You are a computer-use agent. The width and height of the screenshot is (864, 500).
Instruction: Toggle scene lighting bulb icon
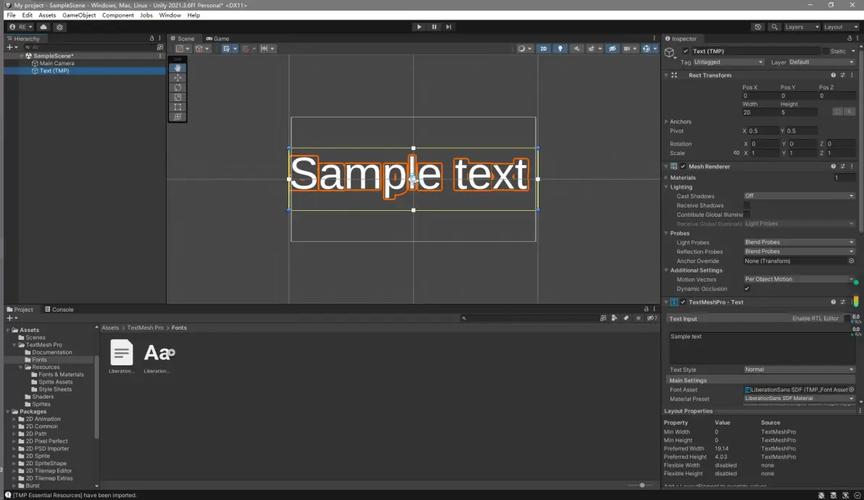pos(559,48)
